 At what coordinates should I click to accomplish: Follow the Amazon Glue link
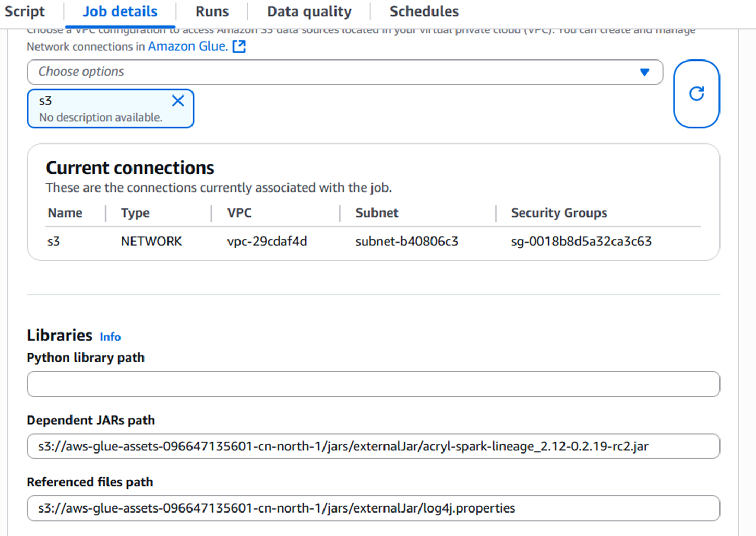point(187,46)
